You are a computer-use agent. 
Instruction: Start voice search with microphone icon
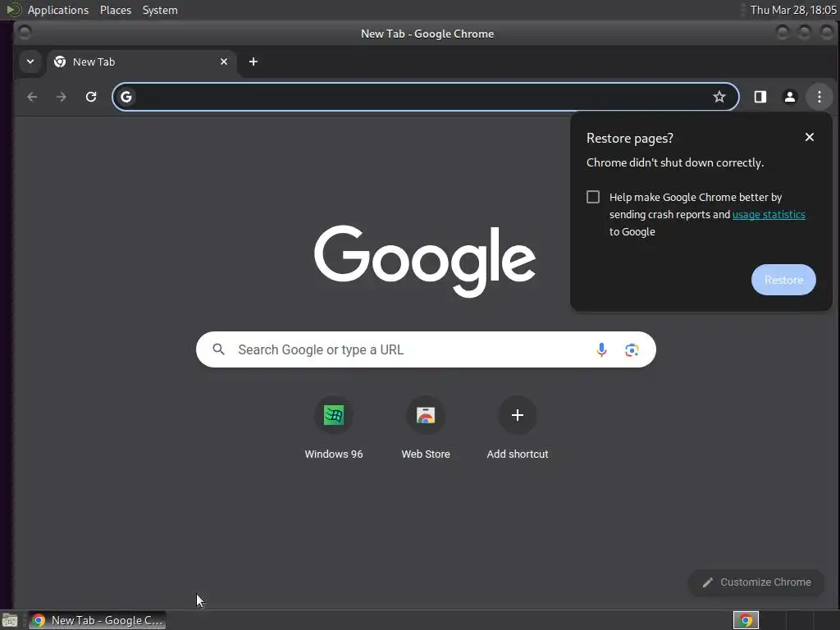pos(601,349)
